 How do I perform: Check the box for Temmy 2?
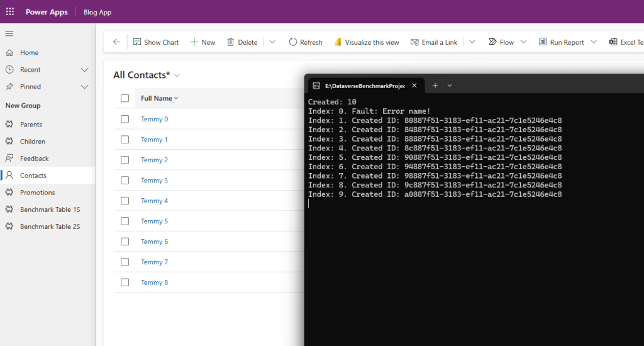pyautogui.click(x=125, y=160)
